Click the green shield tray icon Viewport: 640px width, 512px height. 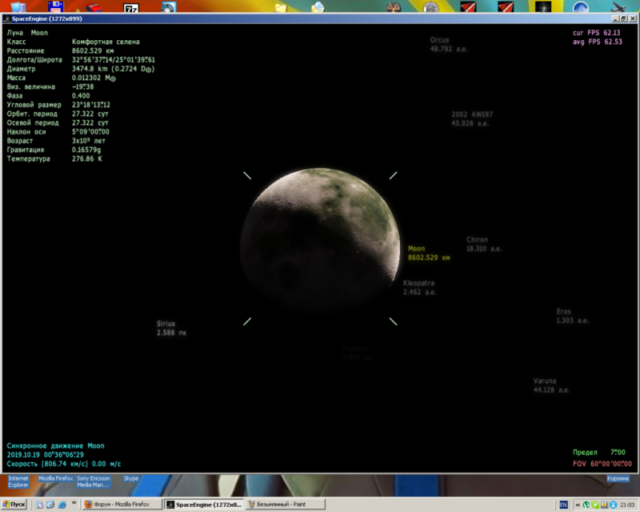(x=595, y=505)
